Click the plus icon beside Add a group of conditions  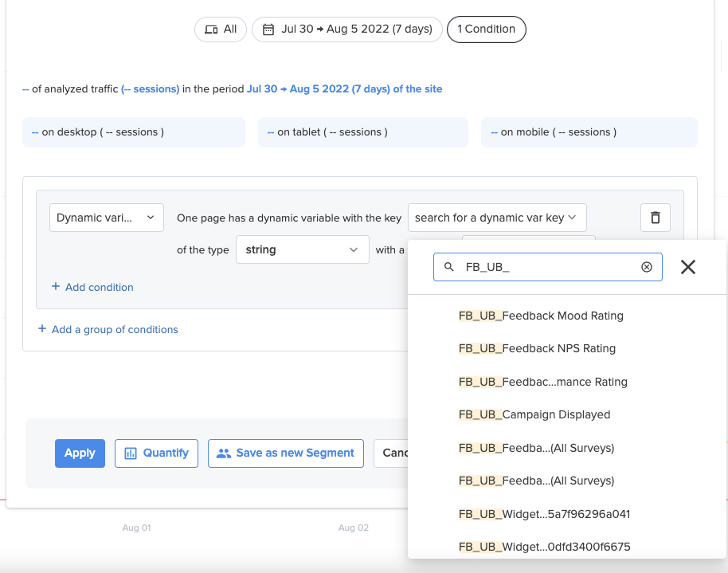pos(41,329)
